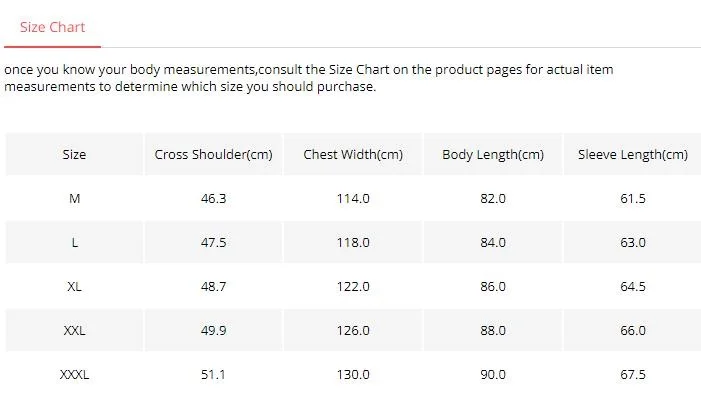Select the Sleeve Length(cm) header

click(x=633, y=155)
